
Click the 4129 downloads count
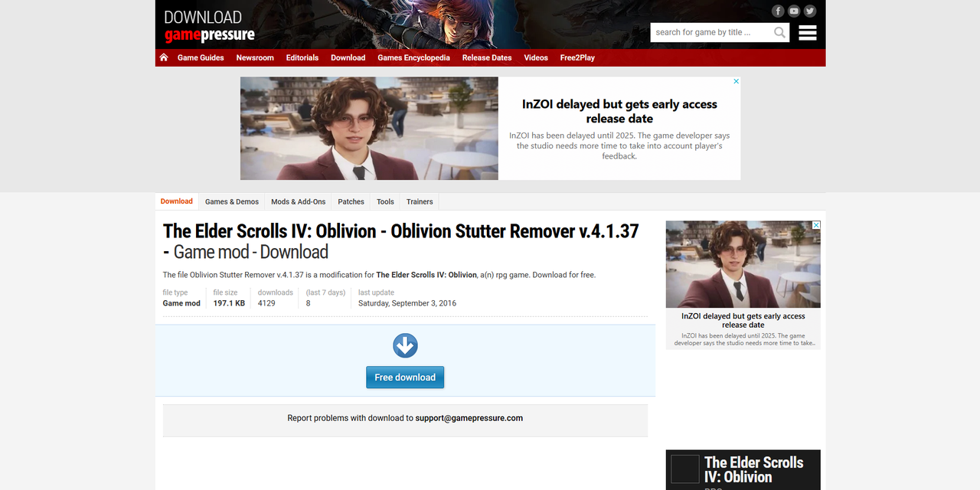[266, 303]
